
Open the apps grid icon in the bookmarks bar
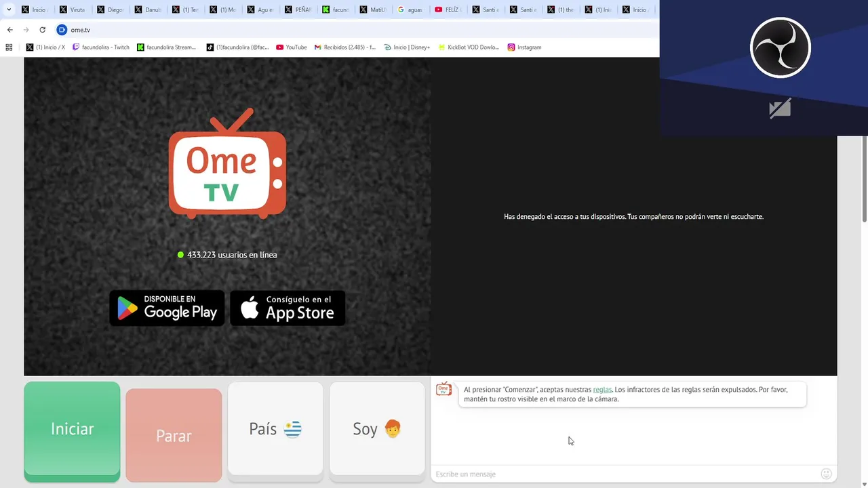tap(9, 47)
